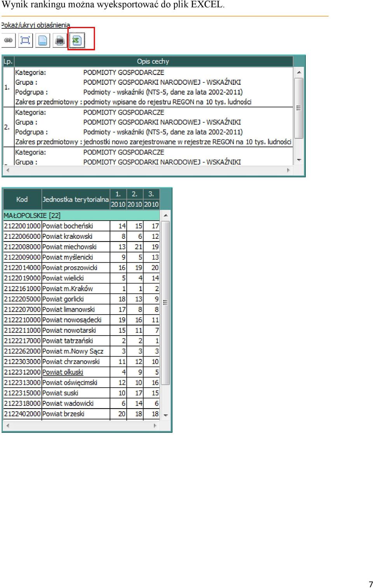Click left arrow of ranking table horizontal scrollbar
The height and width of the screenshot is (588, 373).
pos(7,426)
